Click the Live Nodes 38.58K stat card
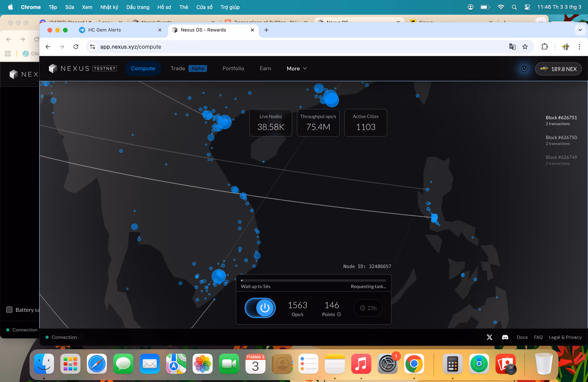 pyautogui.click(x=271, y=123)
